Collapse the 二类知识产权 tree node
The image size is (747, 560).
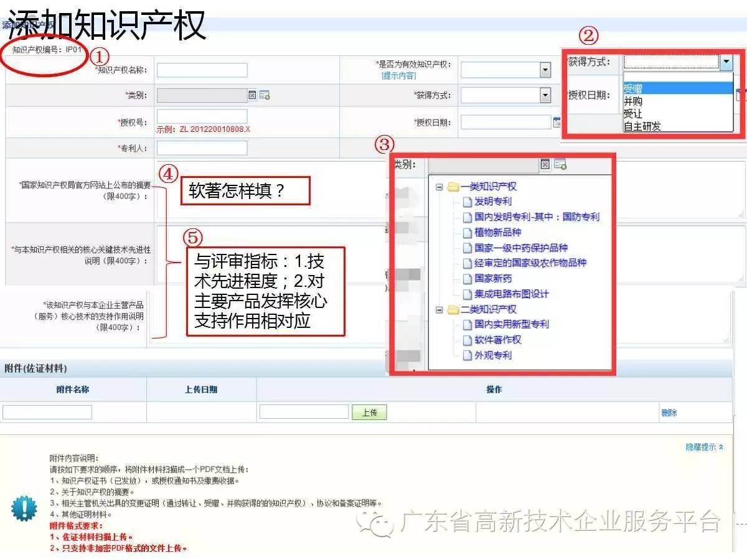point(439,309)
